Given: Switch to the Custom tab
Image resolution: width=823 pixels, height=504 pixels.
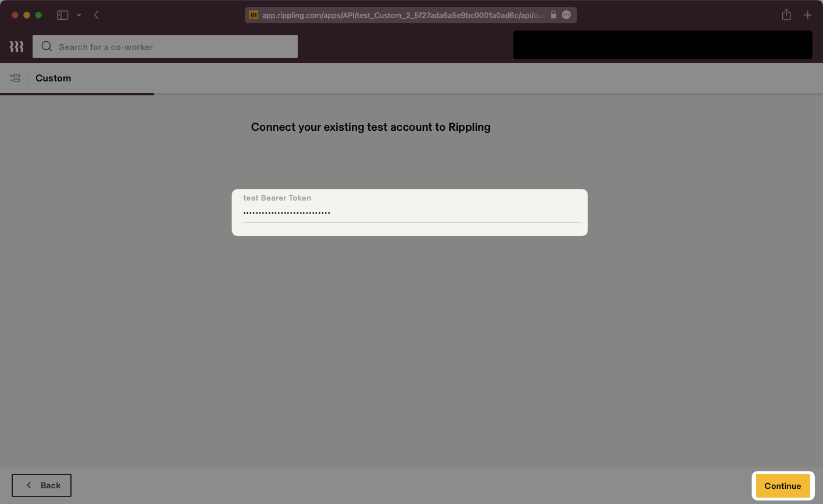Looking at the screenshot, I should 53,78.
